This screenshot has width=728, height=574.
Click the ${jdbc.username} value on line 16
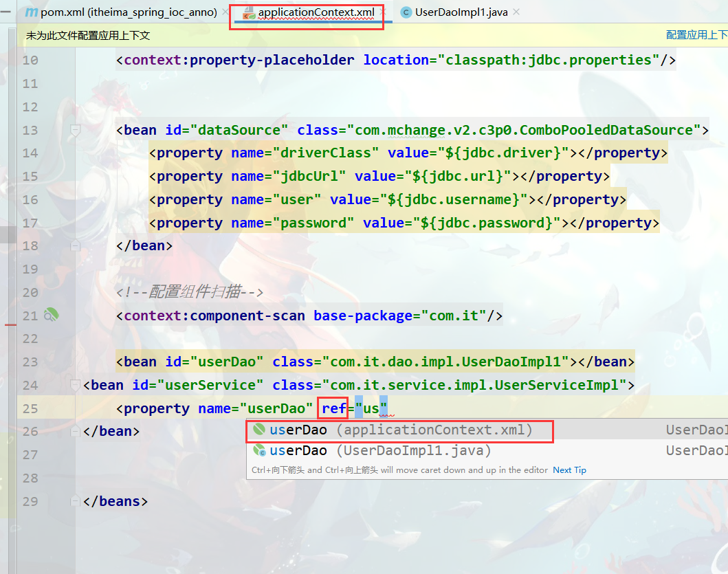tap(454, 199)
